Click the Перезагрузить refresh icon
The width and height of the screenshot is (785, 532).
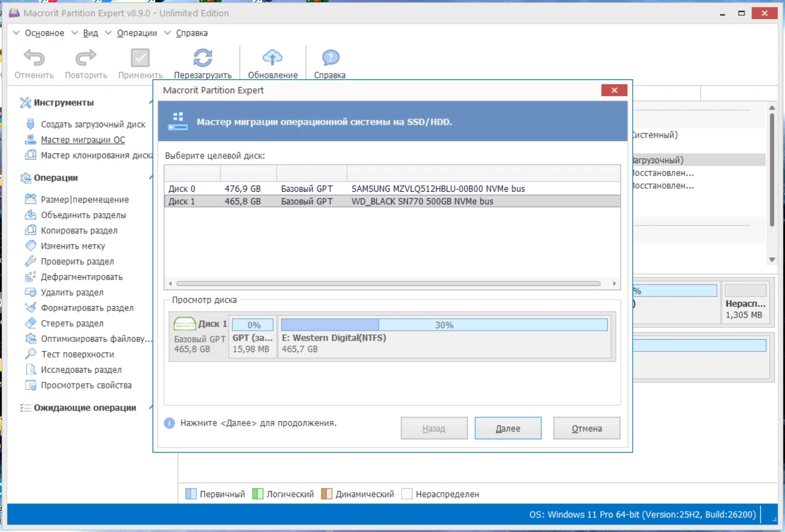point(203,58)
